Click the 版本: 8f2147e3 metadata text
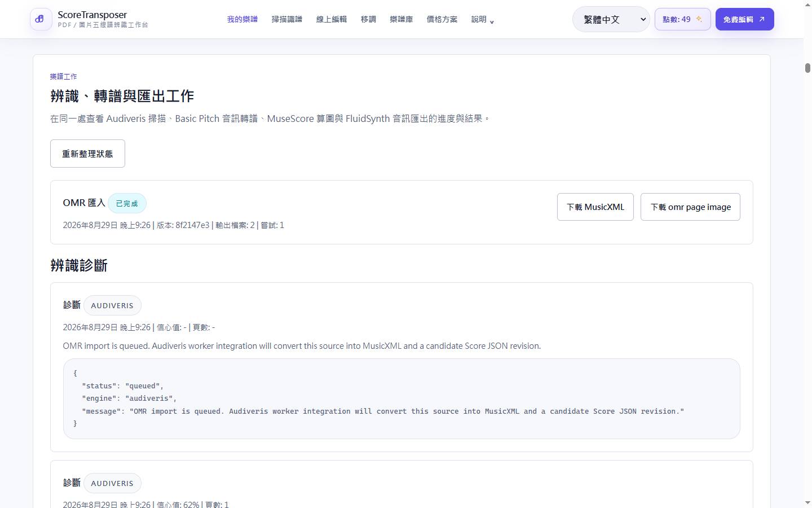 click(x=183, y=225)
